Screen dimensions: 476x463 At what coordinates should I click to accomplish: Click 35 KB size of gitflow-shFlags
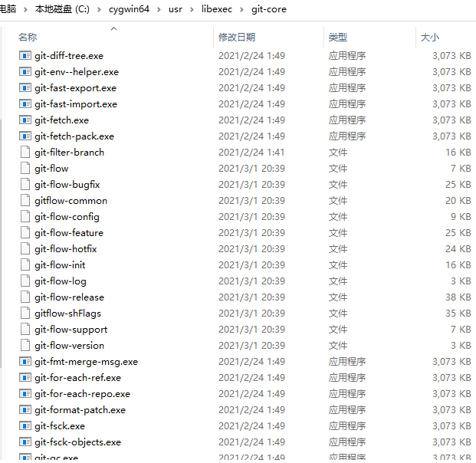tap(458, 314)
